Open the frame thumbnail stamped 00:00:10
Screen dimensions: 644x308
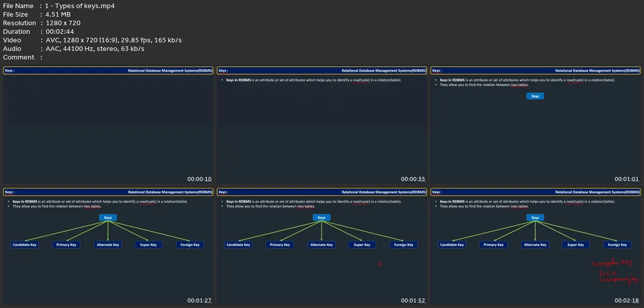point(108,126)
